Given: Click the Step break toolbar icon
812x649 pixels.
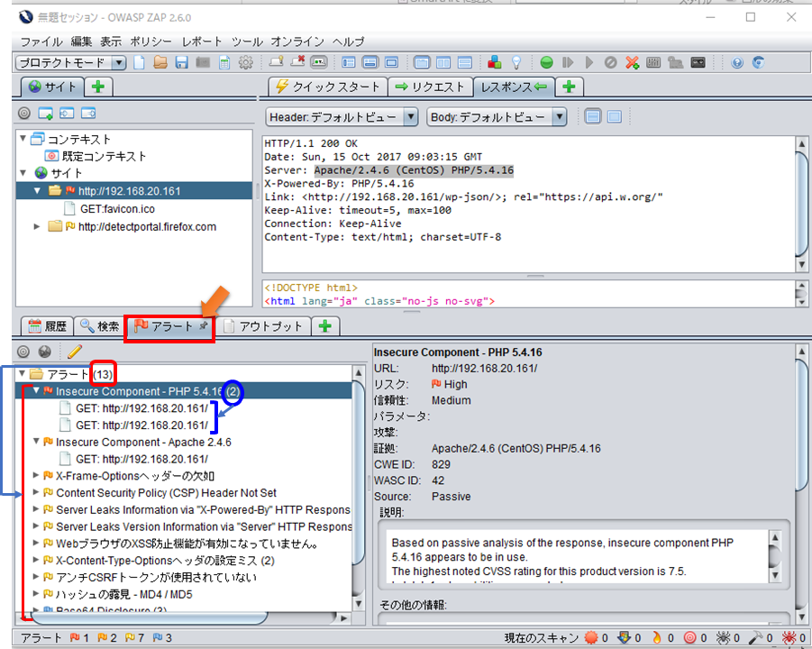Looking at the screenshot, I should (568, 63).
